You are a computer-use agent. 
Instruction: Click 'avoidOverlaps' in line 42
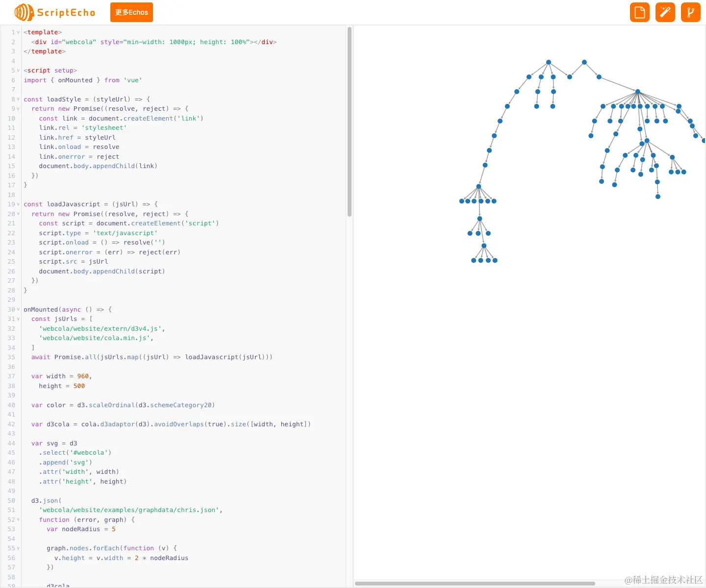tap(179, 424)
